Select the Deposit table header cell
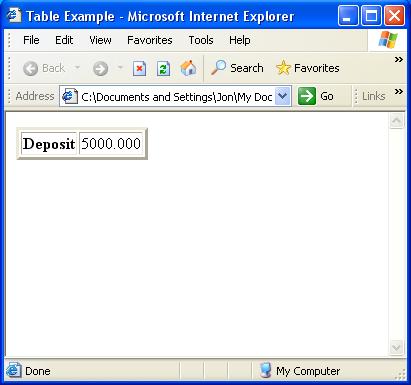411x385 pixels. [49, 144]
